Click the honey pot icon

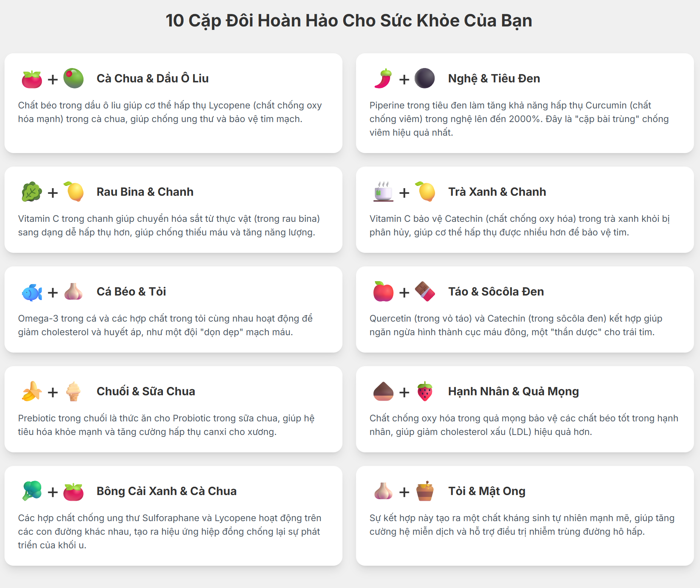(x=425, y=491)
